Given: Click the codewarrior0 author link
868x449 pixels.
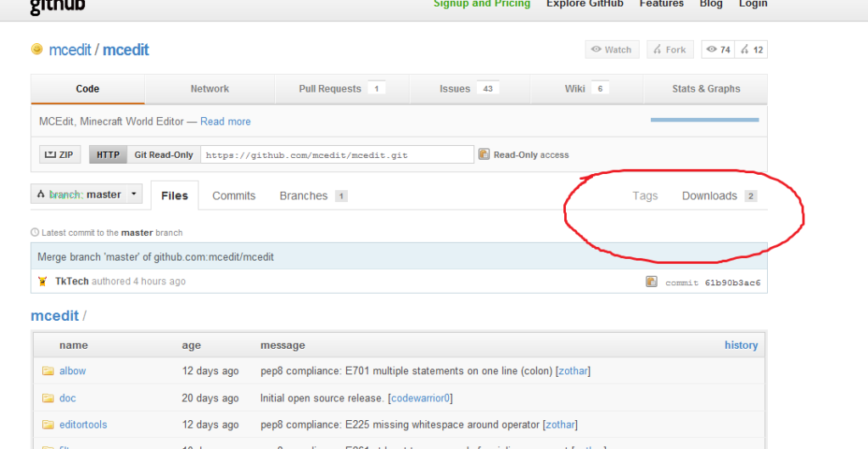Looking at the screenshot, I should [x=421, y=397].
